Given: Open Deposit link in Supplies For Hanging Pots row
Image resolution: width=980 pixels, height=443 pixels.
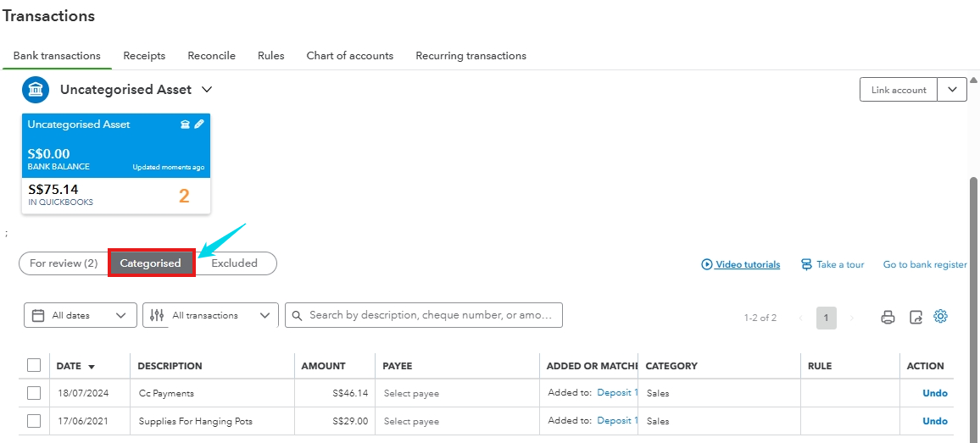Looking at the screenshot, I should (617, 420).
